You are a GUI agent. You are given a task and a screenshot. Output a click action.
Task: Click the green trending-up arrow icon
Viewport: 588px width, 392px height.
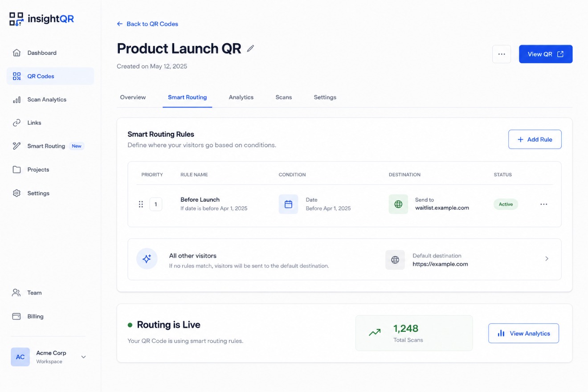375,332
